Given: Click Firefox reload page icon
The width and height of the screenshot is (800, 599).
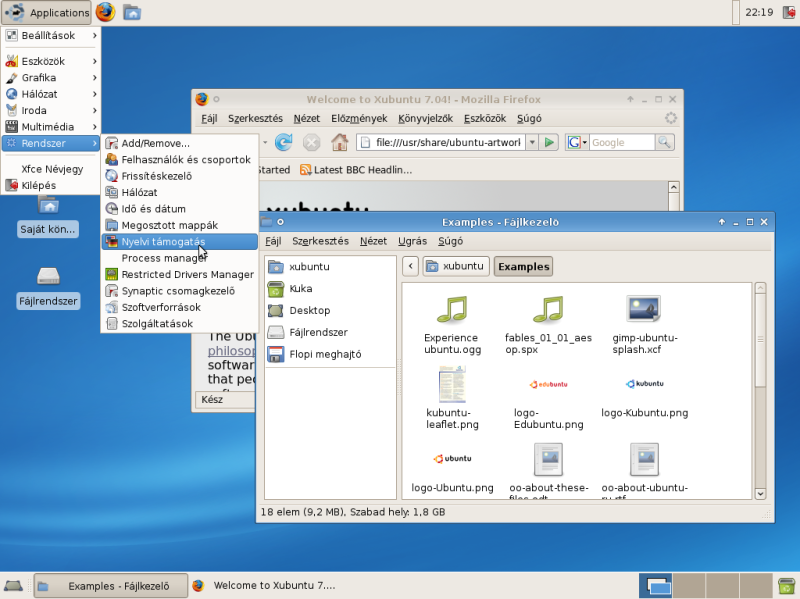Looking at the screenshot, I should 283,143.
